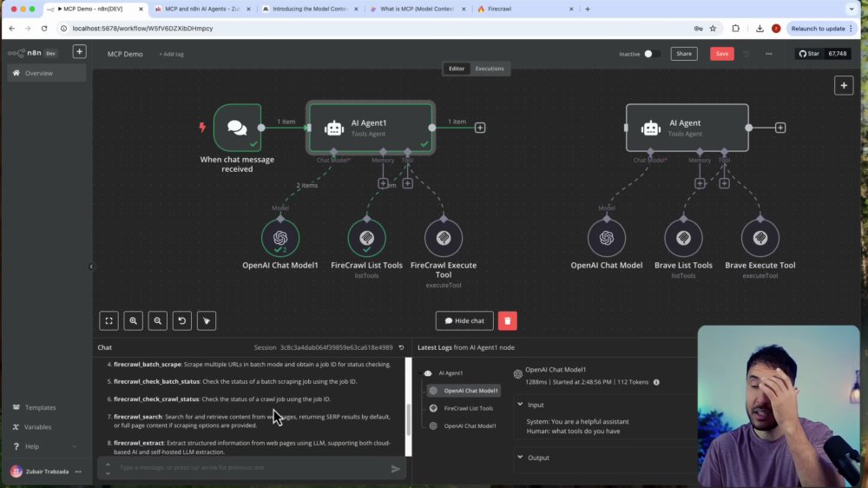Reload the browser page
The width and height of the screenshot is (868, 488).
44,29
